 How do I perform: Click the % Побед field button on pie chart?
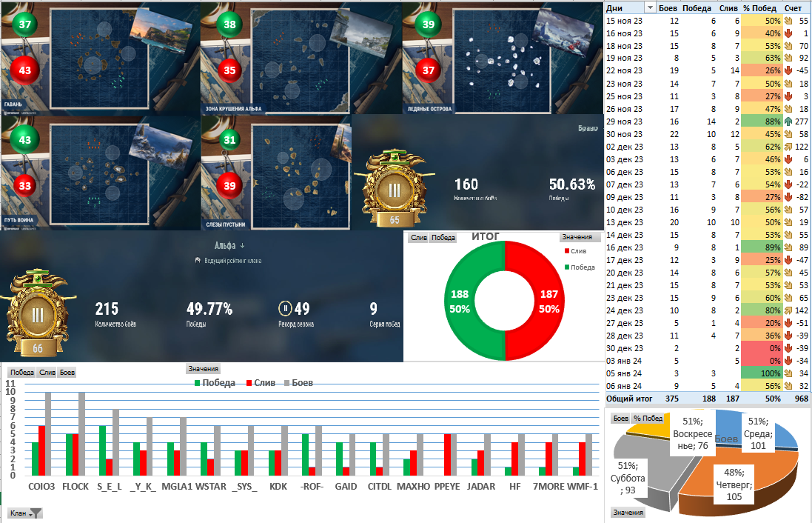click(648, 419)
